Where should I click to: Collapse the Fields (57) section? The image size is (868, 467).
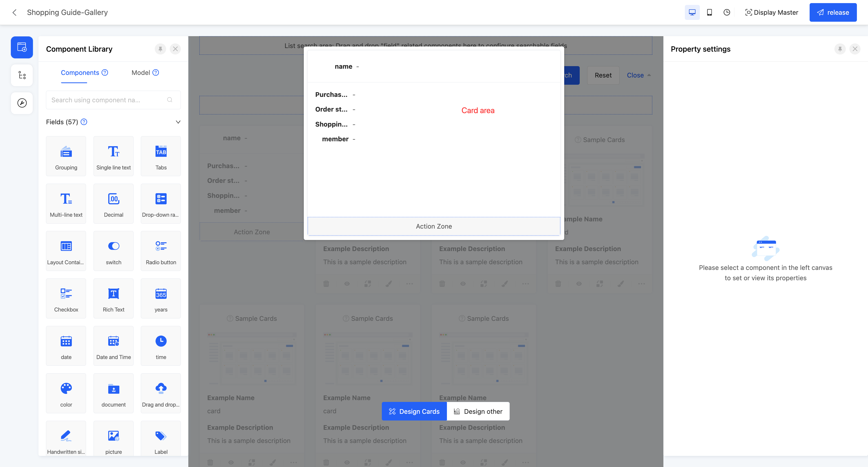coord(178,122)
